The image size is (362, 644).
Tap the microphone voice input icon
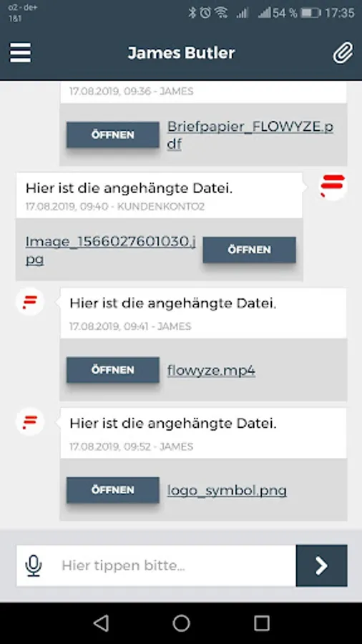pyautogui.click(x=34, y=565)
